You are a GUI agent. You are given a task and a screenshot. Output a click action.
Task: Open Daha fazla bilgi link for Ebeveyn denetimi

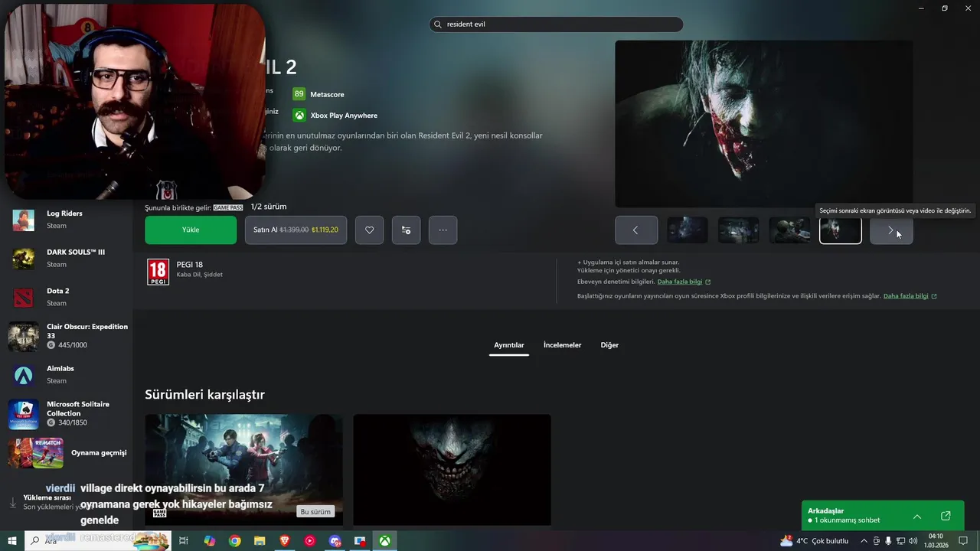click(x=684, y=282)
